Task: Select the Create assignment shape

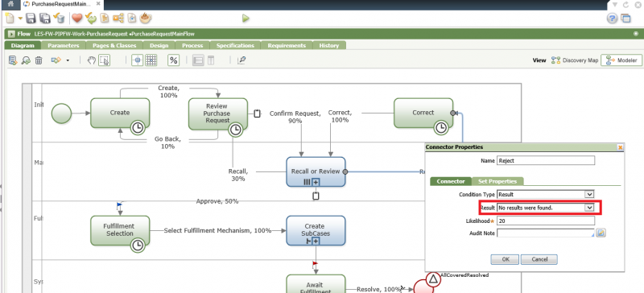Action: [x=120, y=113]
